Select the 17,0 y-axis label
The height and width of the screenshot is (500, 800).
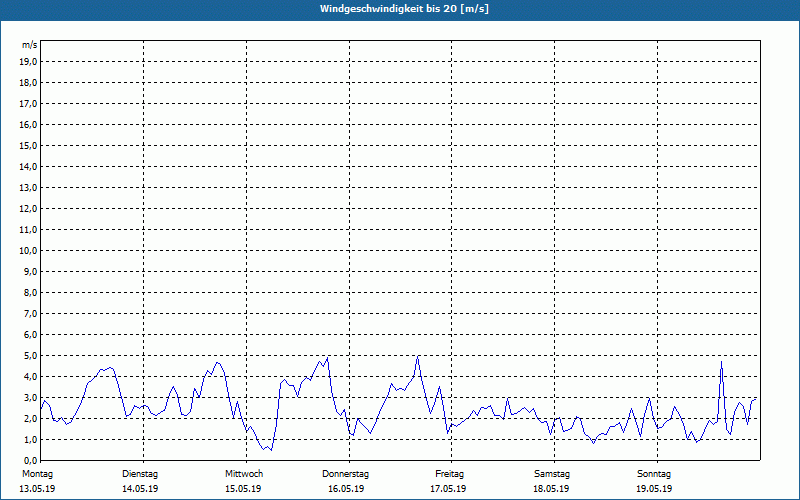(28, 104)
